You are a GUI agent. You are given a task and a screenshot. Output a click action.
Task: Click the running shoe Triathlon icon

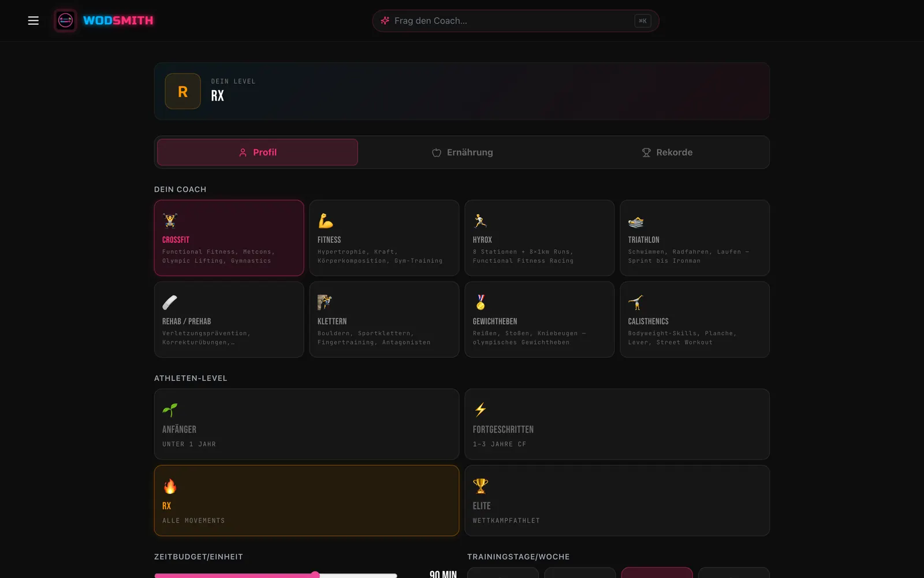click(636, 221)
